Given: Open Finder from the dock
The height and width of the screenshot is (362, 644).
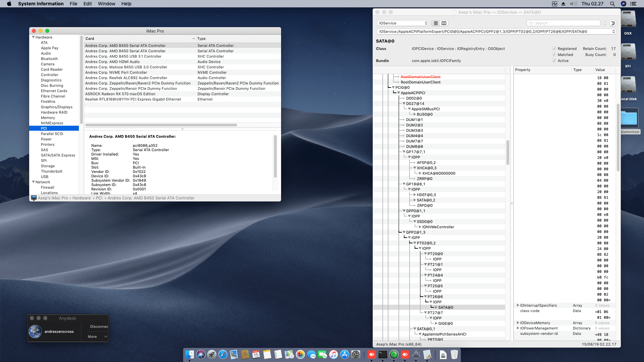Looking at the screenshot, I should coord(190,354).
